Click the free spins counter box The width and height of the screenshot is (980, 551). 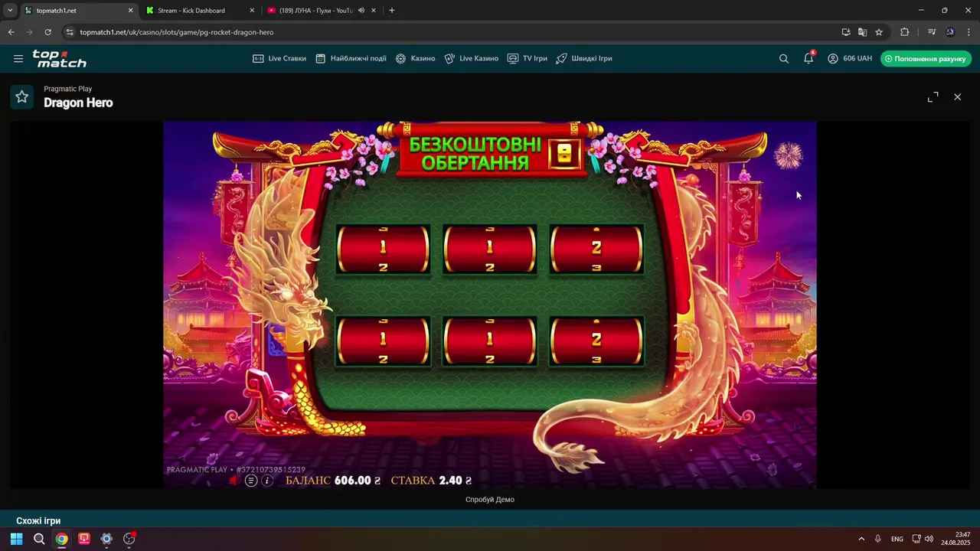tap(564, 155)
